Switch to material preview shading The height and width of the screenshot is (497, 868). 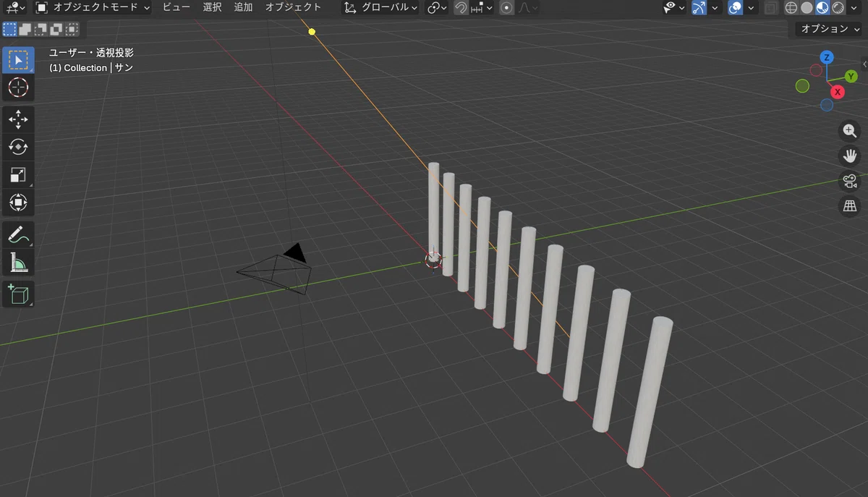pyautogui.click(x=822, y=7)
